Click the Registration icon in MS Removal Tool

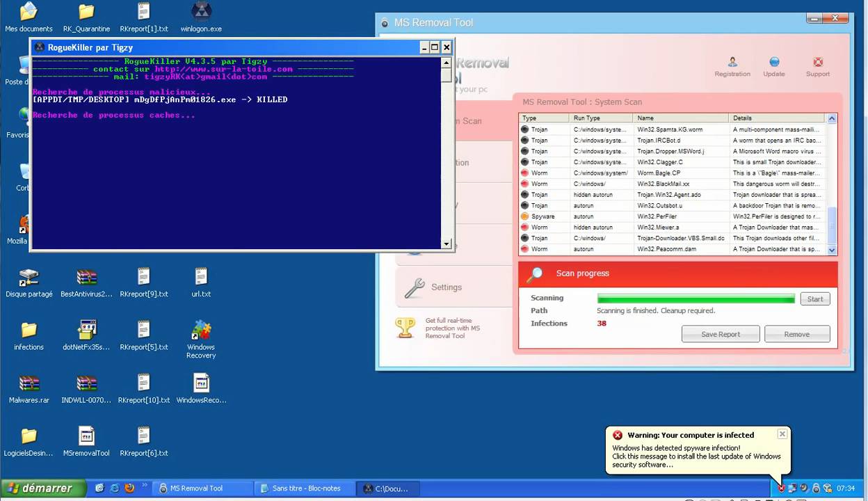tap(732, 62)
